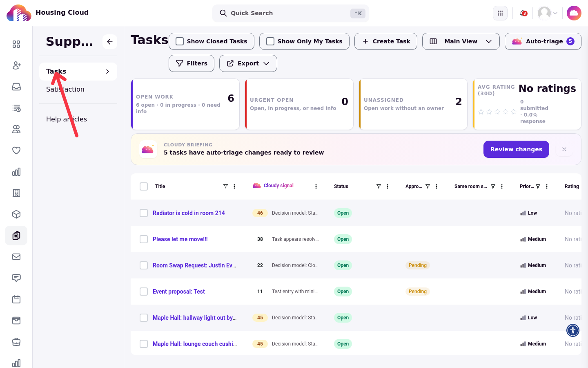The height and width of the screenshot is (368, 588).
Task: Filter the Priority column
Action: tap(538, 186)
